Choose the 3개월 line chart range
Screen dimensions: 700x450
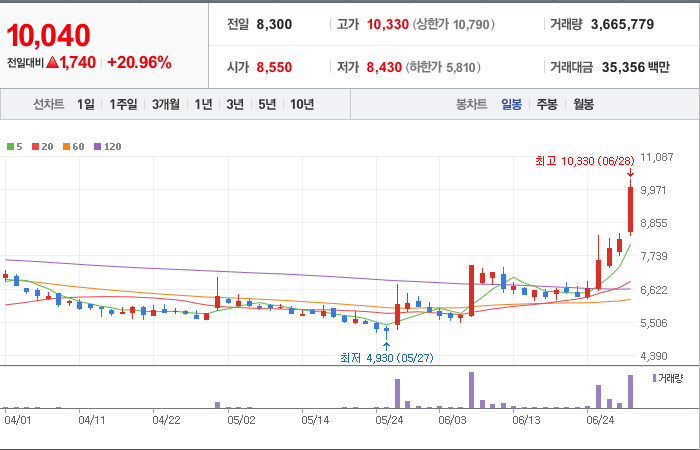coord(165,104)
